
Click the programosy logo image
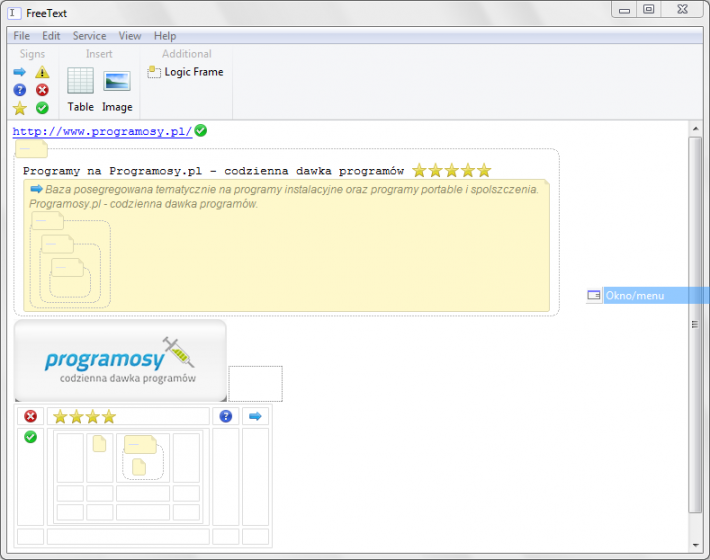[x=120, y=361]
